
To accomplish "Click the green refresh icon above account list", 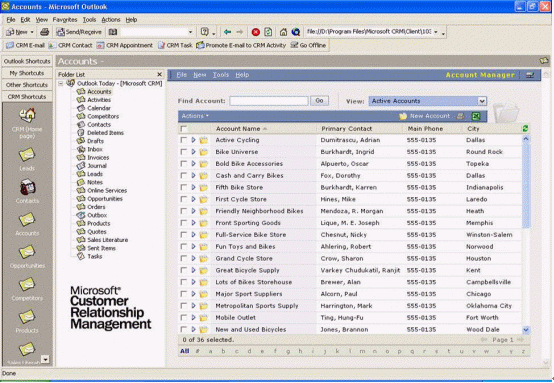I will click(x=525, y=129).
